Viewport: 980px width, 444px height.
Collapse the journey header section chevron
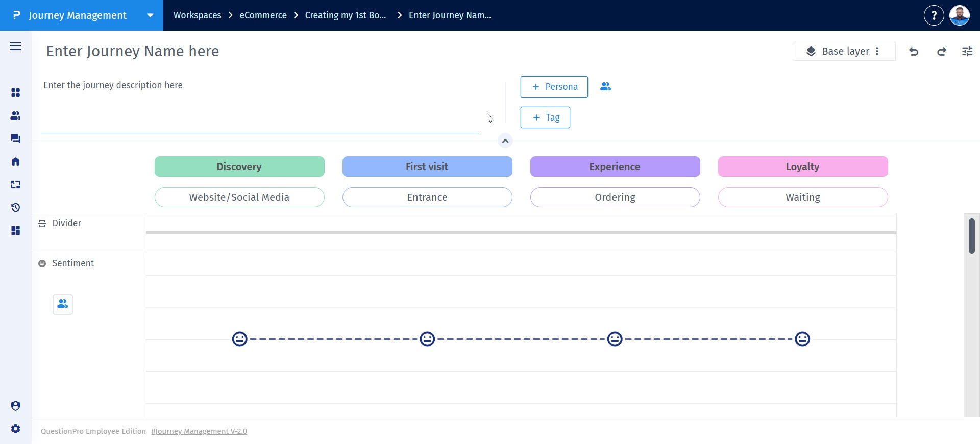(505, 141)
